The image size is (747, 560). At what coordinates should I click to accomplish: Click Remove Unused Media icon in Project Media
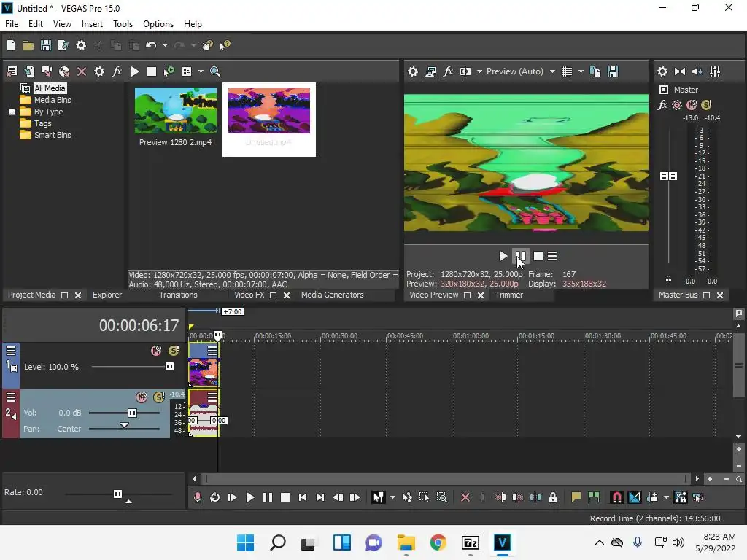pos(12,71)
